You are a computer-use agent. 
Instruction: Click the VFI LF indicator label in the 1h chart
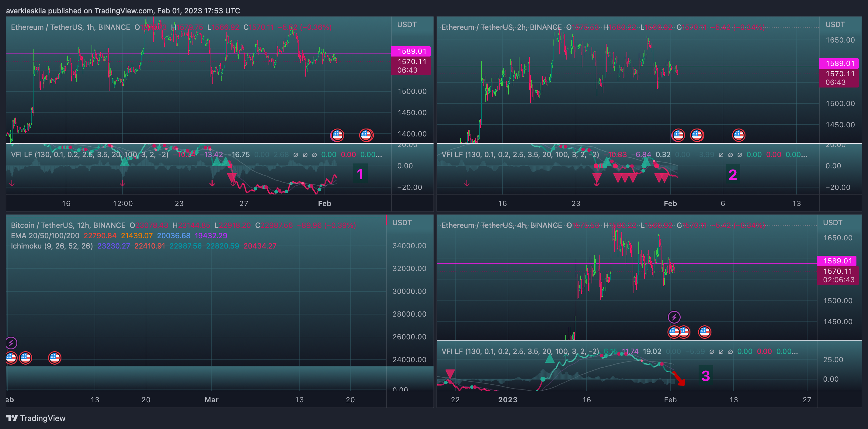click(90, 155)
